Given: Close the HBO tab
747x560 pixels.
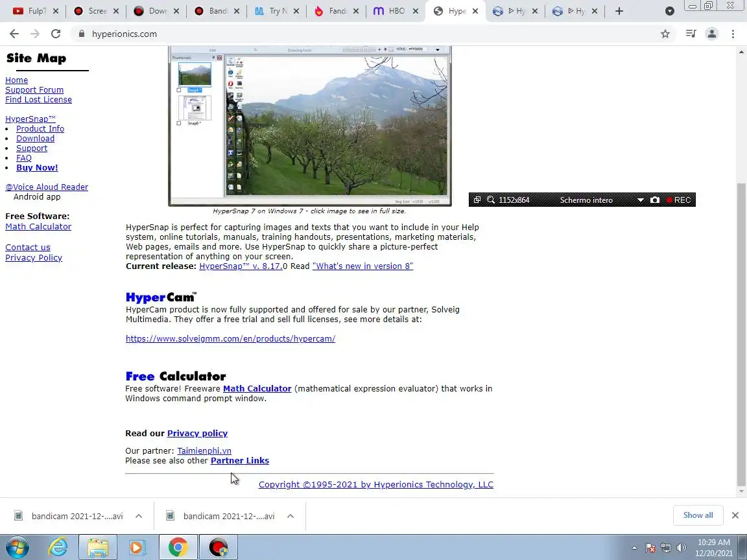Looking at the screenshot, I should pyautogui.click(x=416, y=11).
